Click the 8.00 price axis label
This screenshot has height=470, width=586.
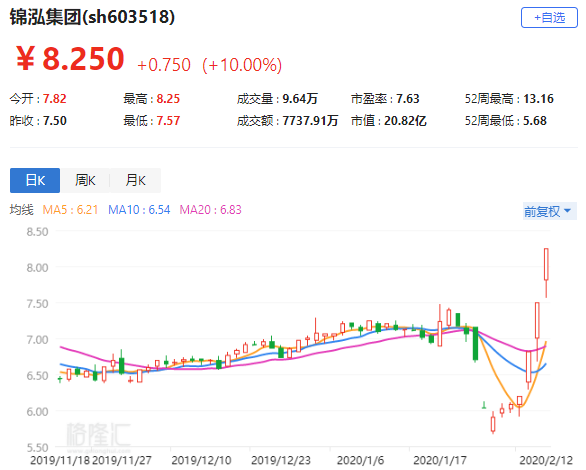tap(37, 268)
